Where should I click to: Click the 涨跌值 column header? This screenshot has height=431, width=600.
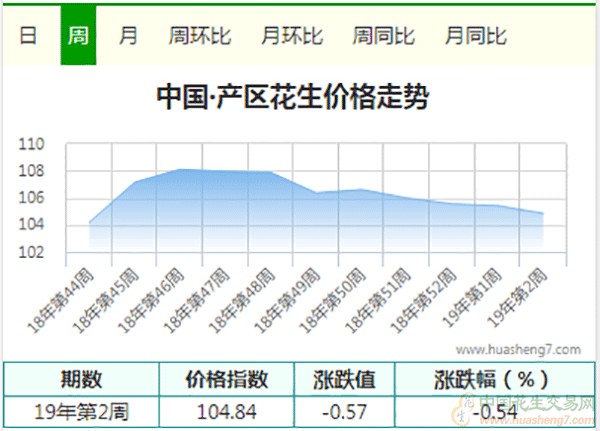(x=346, y=380)
